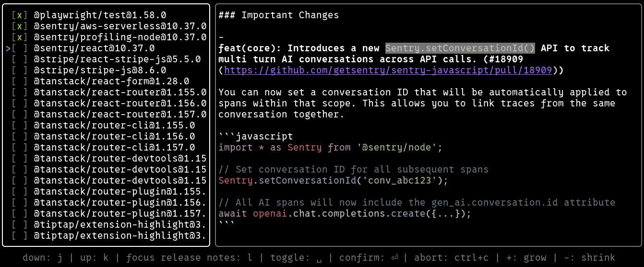
Task: Click the 'confirm: ⏎' footer hint
Action: [x=369, y=258]
